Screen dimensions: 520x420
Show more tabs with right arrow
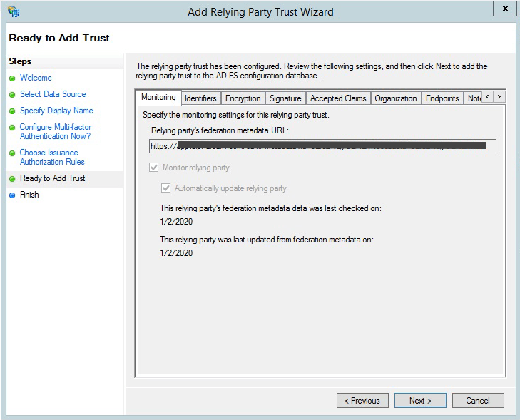[499, 96]
